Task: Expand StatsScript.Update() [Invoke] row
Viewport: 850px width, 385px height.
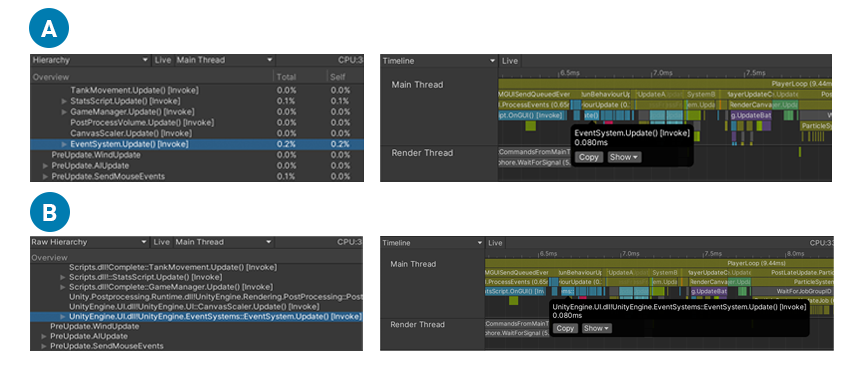Action: pyautogui.click(x=65, y=101)
